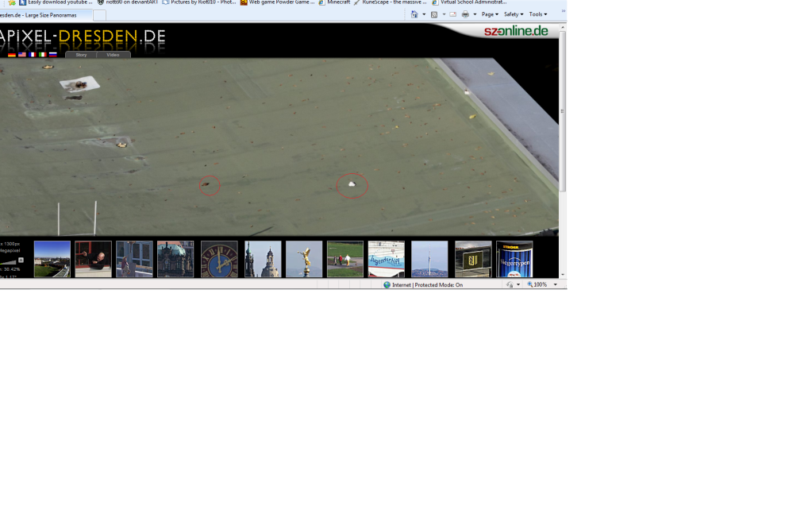Open the Virtual School Administrat... bookmark

pyautogui.click(x=470, y=2)
